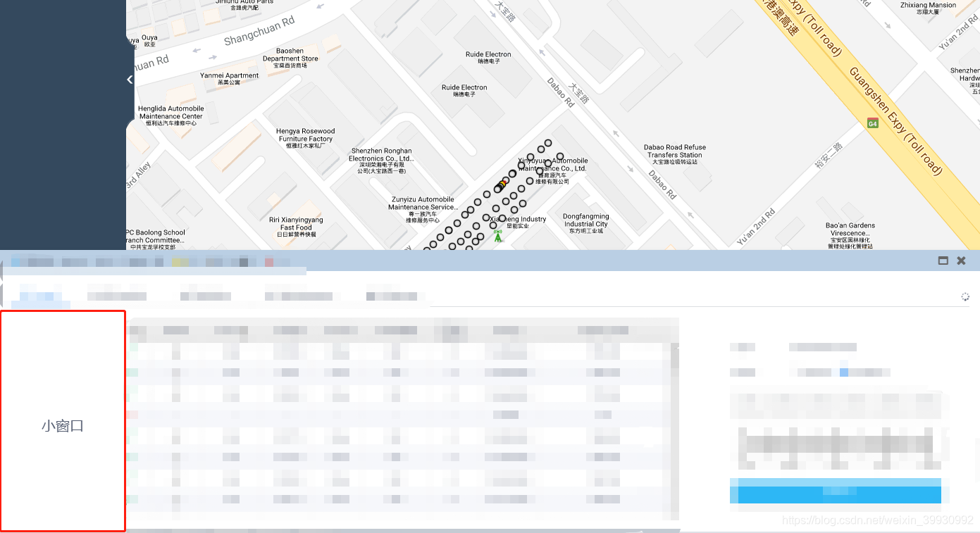Click Henglida Automobile Maintenance Center label

[171, 116]
